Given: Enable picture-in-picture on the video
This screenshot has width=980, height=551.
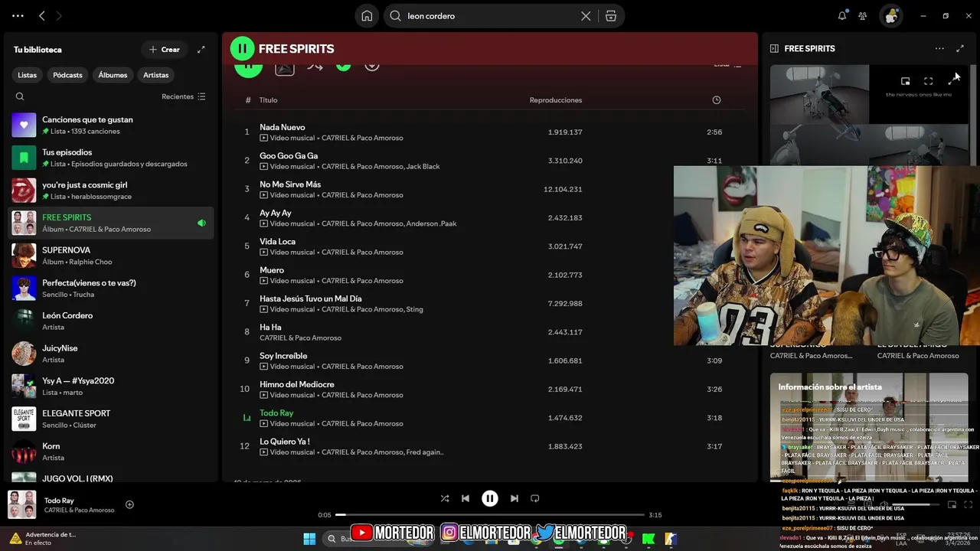Looking at the screenshot, I should [x=906, y=81].
